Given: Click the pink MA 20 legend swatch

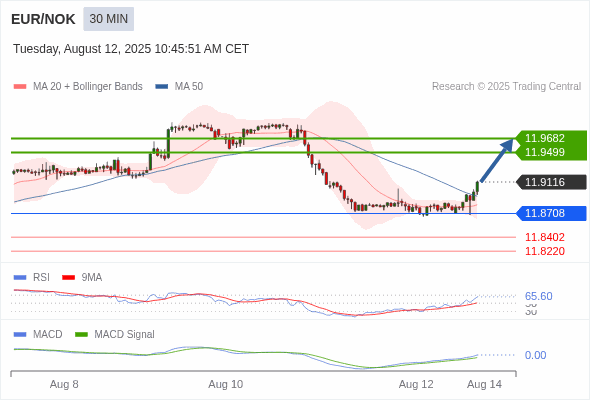Looking at the screenshot, I should 20,87.
